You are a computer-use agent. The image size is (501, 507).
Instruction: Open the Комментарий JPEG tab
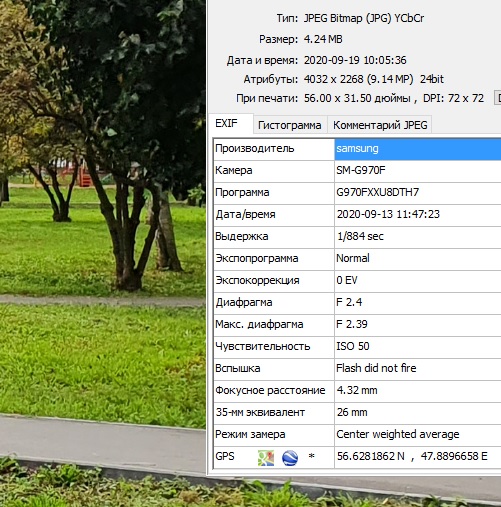tap(380, 125)
